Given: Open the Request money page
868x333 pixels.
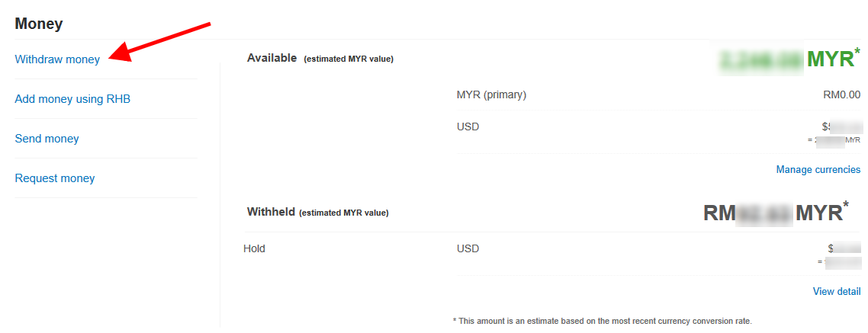Looking at the screenshot, I should tap(55, 178).
